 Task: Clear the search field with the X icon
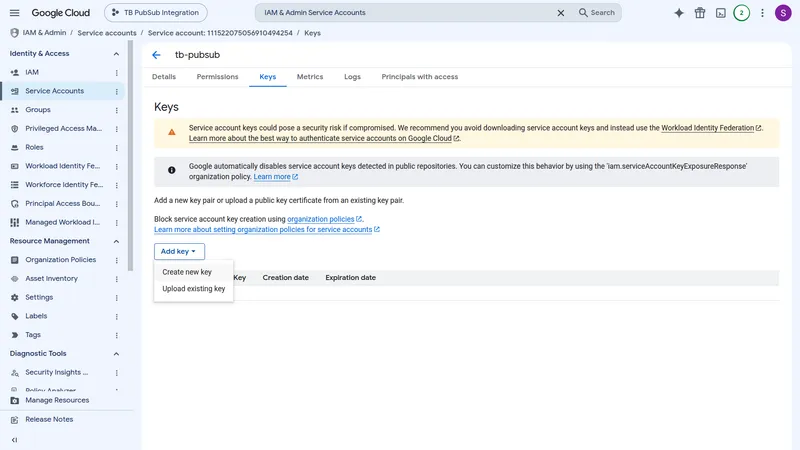[x=560, y=13]
